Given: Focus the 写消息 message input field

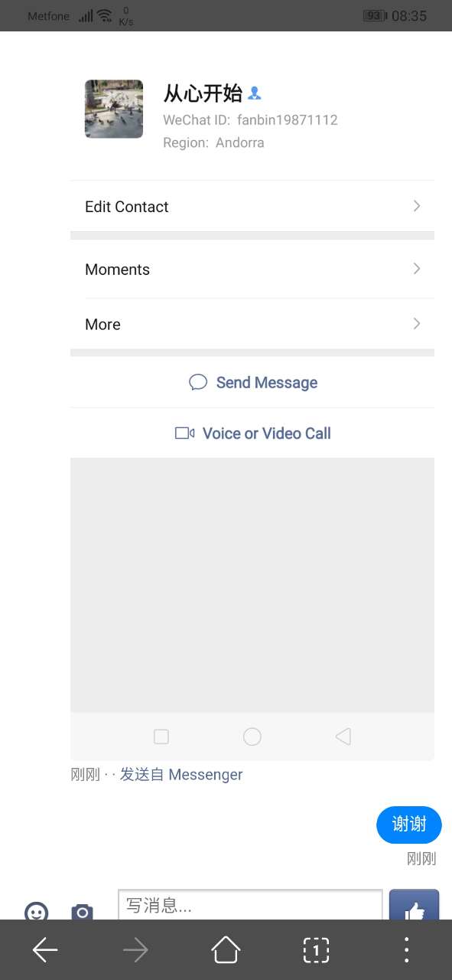Looking at the screenshot, I should 250,905.
